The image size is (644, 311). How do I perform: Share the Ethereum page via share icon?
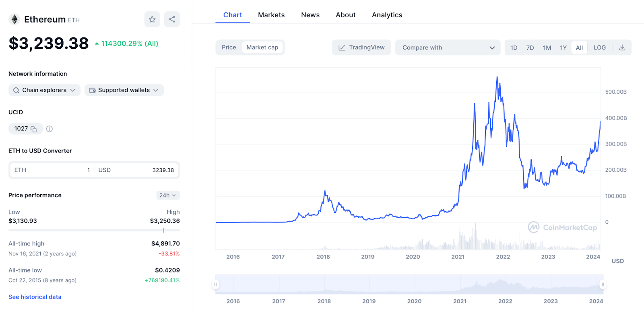coord(172,19)
